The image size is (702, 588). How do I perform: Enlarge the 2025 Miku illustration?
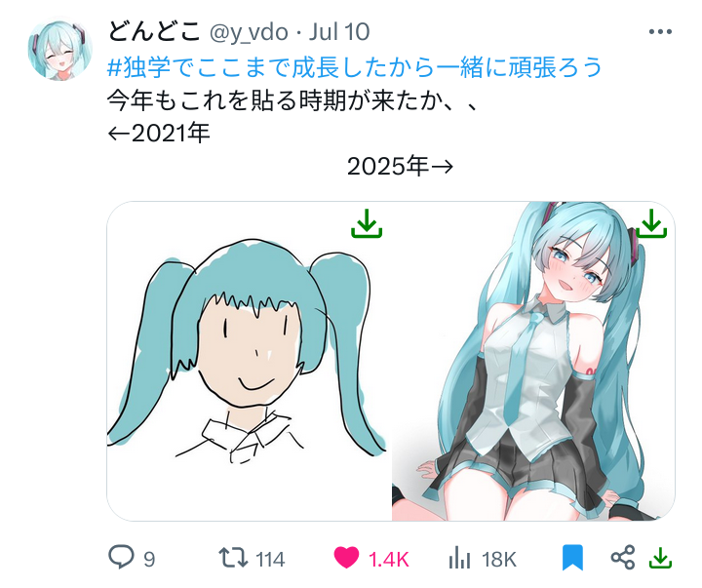tap(533, 361)
